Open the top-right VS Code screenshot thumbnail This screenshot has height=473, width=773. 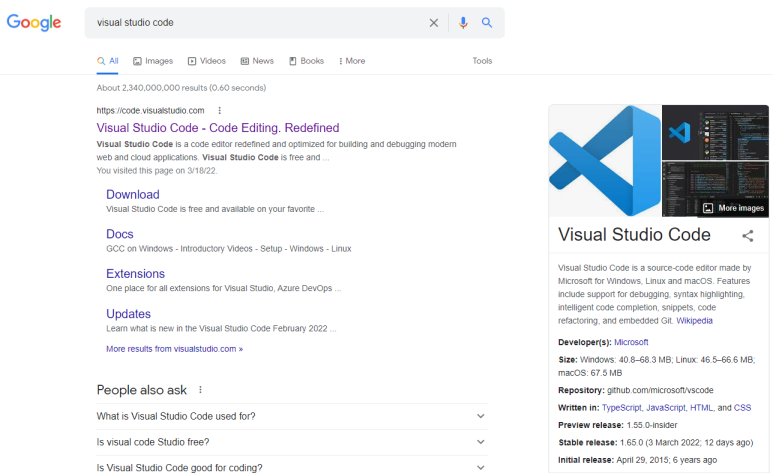(x=715, y=132)
